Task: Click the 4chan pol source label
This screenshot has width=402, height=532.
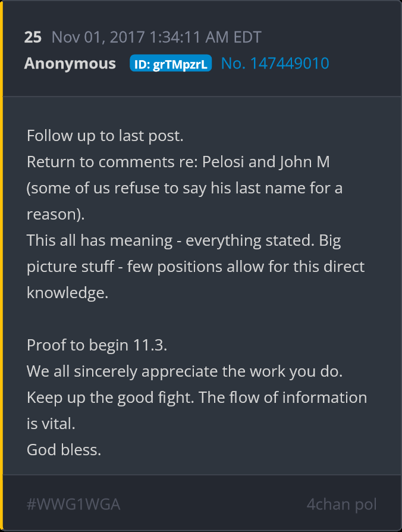Action: click(341, 505)
